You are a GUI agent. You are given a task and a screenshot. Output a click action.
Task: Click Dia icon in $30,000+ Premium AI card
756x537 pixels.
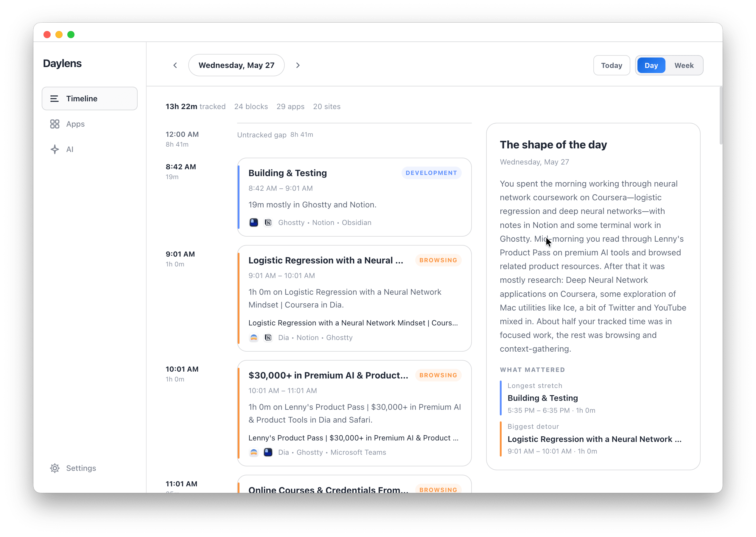click(x=254, y=452)
